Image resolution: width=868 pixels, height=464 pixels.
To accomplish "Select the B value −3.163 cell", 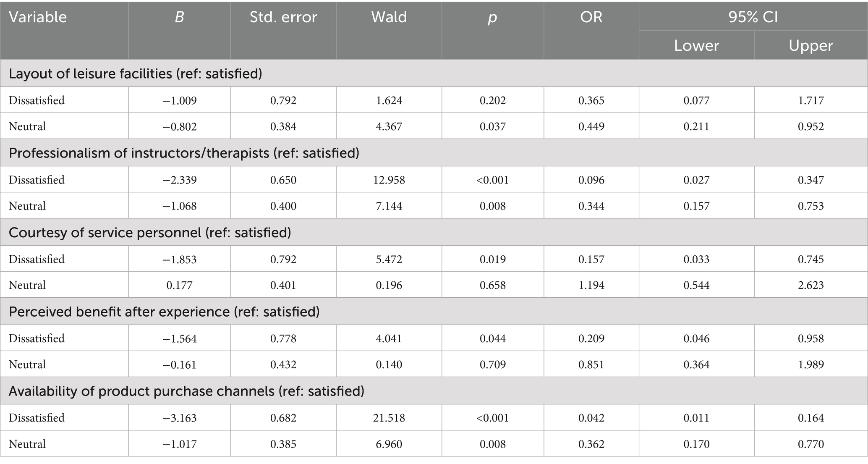I will 179,418.
